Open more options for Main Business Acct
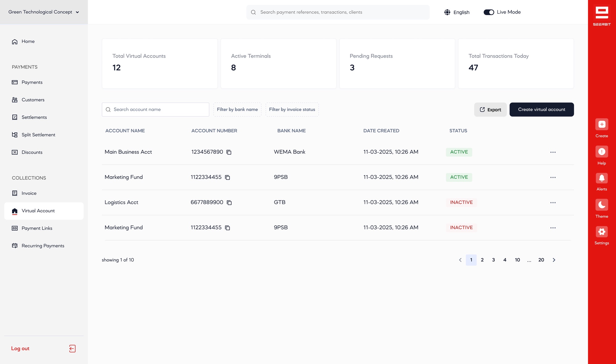Viewport: 616px width, 364px height. (x=553, y=152)
